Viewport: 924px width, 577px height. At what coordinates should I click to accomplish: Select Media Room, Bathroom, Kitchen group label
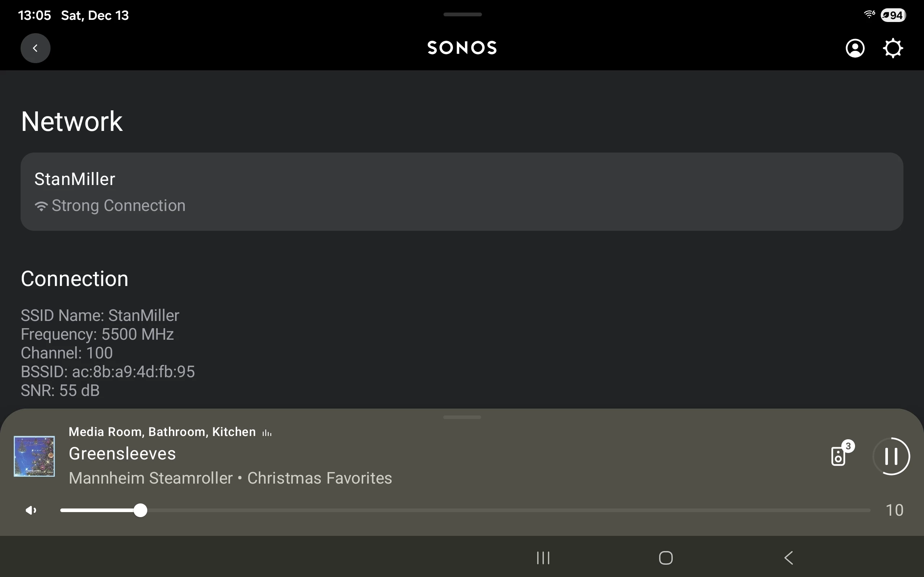coord(162,432)
